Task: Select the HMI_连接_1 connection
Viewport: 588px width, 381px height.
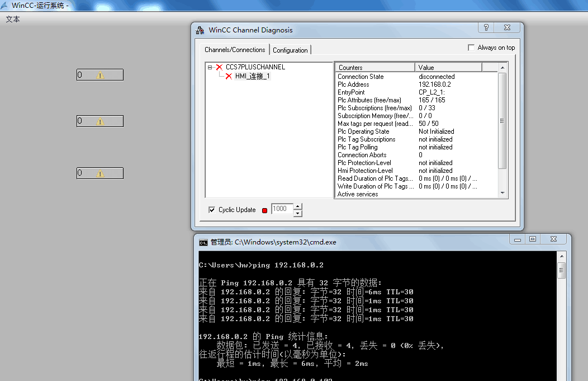Action: pos(253,76)
